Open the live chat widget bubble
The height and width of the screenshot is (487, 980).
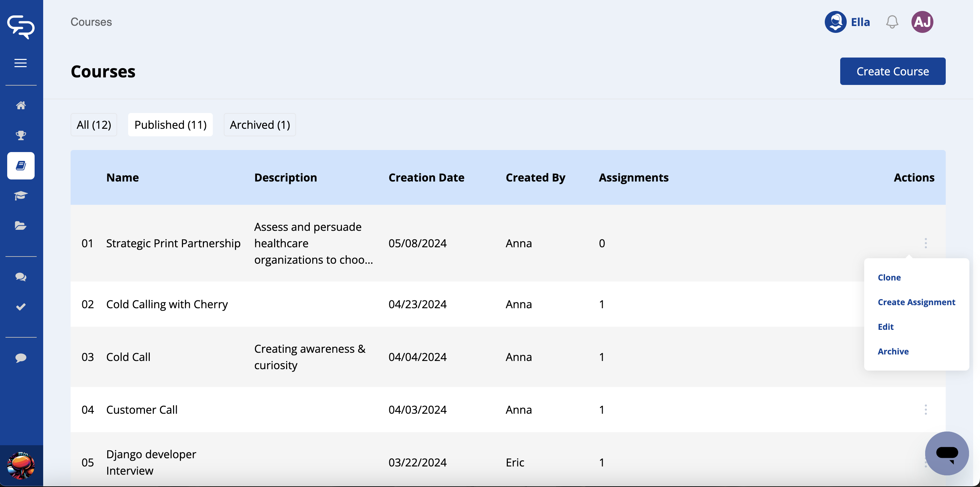click(x=946, y=453)
